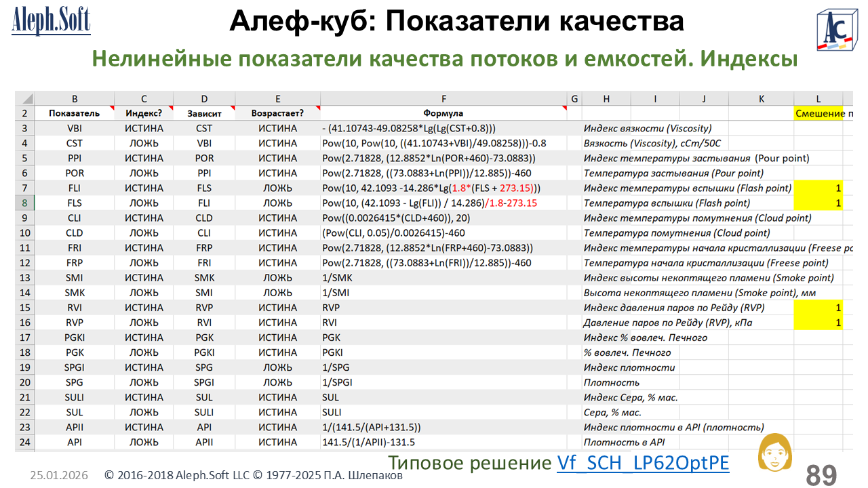
Task: Click the row 15 header
Action: pos(25,308)
